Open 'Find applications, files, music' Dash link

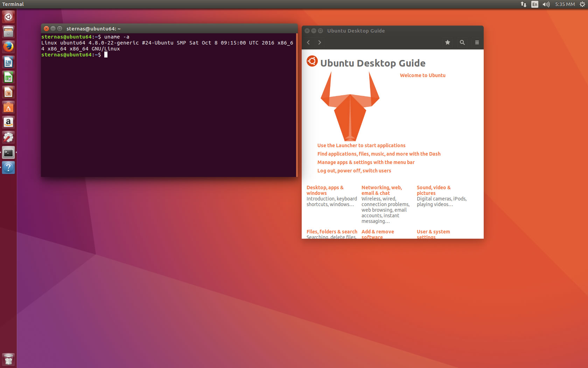coord(379,154)
